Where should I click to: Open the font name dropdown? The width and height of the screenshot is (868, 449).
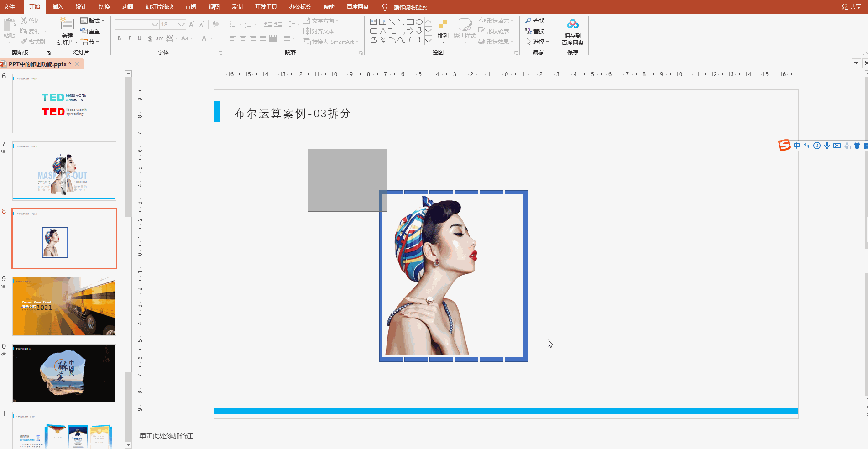coord(155,24)
